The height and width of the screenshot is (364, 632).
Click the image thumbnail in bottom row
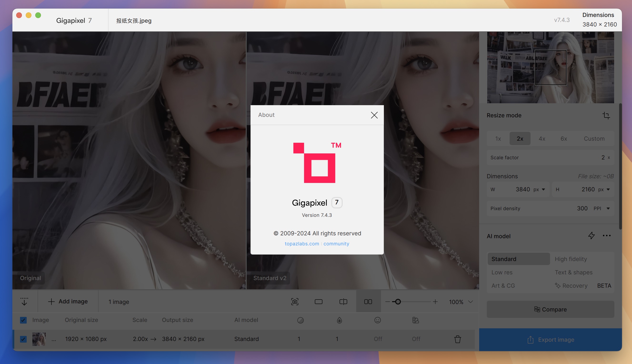pos(39,339)
